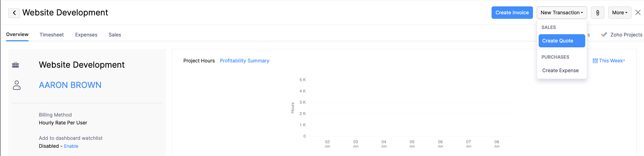Switch to the Timesheet tab
This screenshot has width=644, height=156.
click(52, 35)
